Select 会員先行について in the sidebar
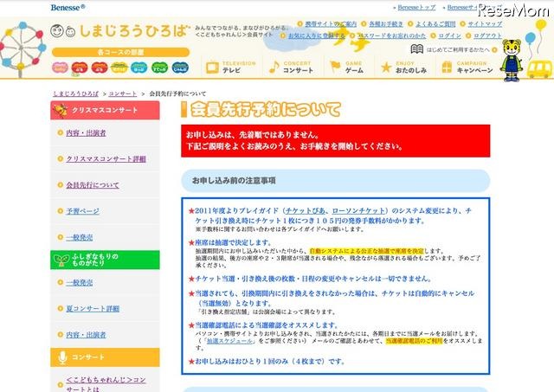The height and width of the screenshot is (392, 554). click(93, 184)
